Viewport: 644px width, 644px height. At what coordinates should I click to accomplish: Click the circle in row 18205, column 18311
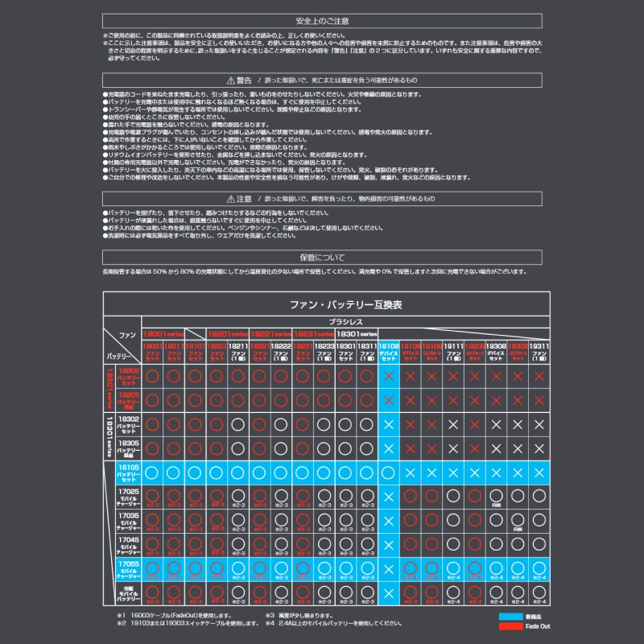pos(367,400)
